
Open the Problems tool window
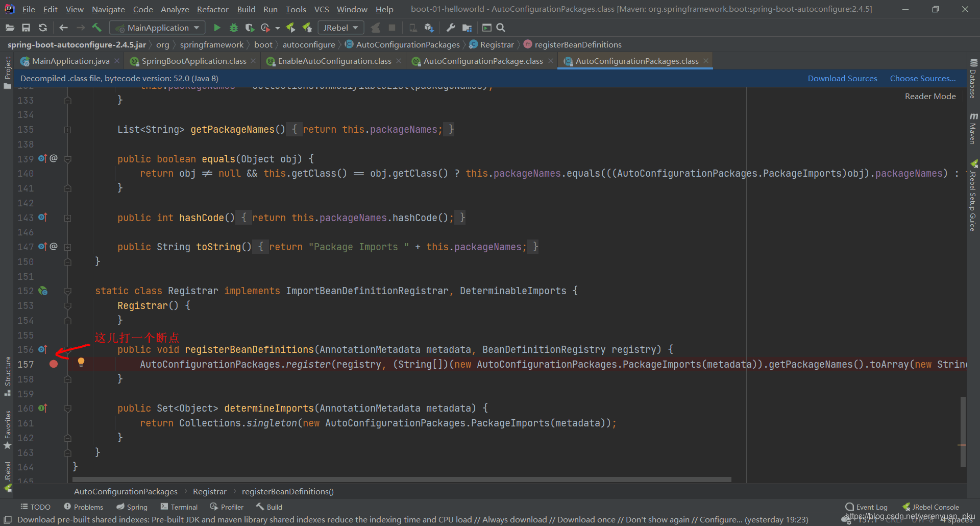[83, 507]
